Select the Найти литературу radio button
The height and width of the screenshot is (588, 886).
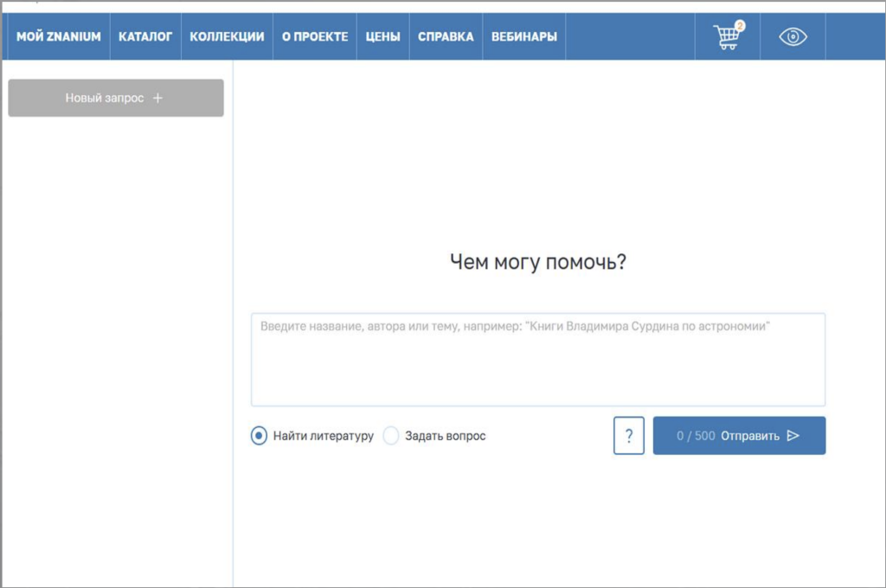(259, 436)
